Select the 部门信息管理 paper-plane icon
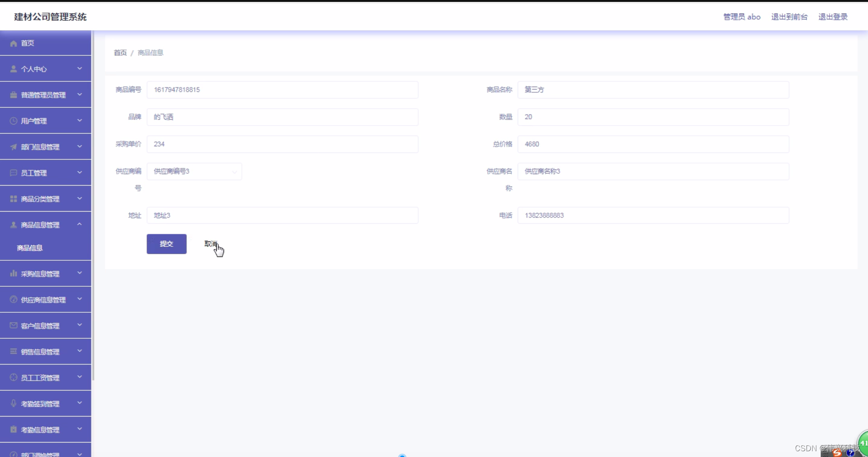868x457 pixels. tap(12, 147)
